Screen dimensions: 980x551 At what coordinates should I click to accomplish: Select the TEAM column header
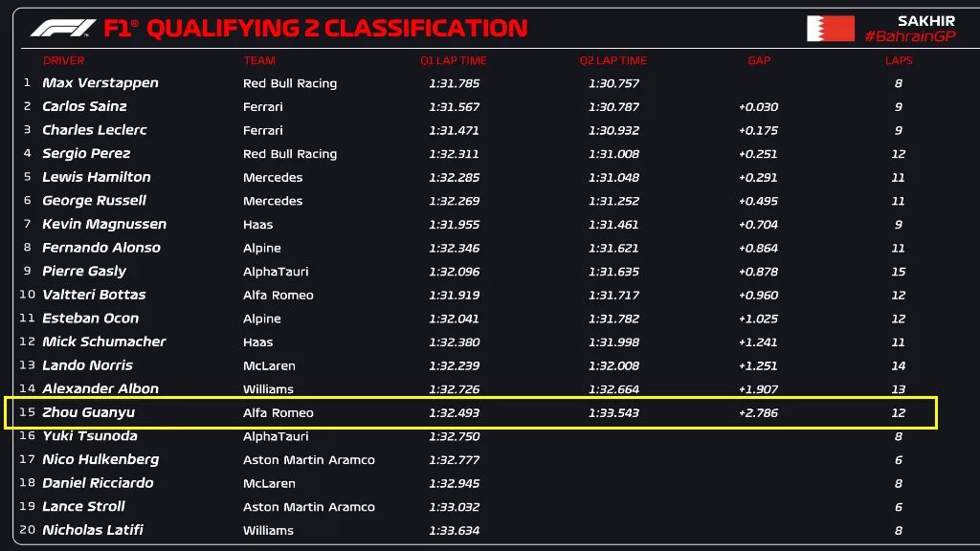259,60
